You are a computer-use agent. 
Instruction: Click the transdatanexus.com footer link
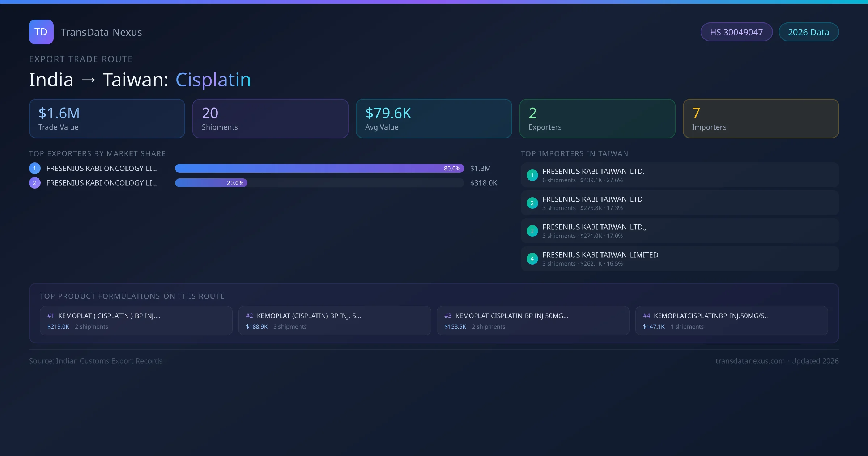coord(750,361)
